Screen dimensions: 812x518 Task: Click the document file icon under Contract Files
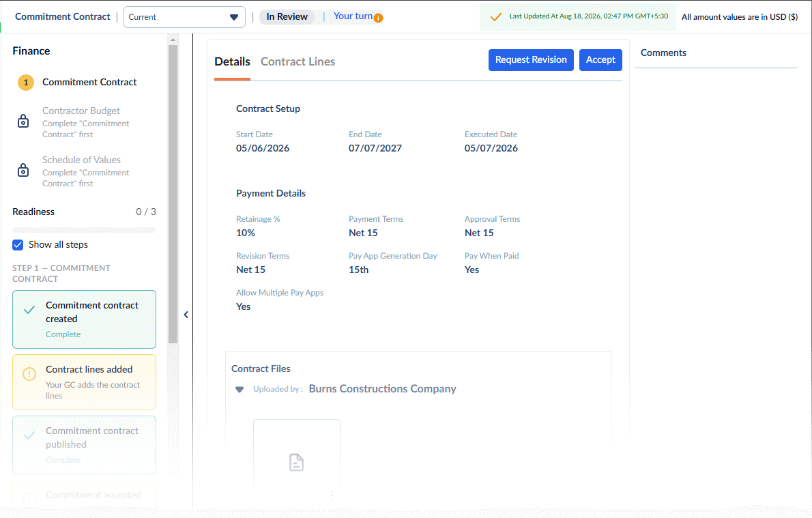[296, 462]
